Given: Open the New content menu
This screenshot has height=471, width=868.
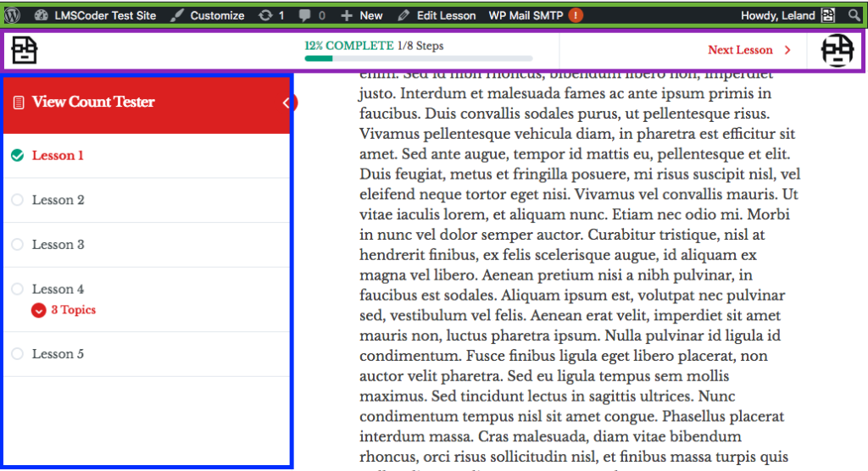Looking at the screenshot, I should pos(362,15).
